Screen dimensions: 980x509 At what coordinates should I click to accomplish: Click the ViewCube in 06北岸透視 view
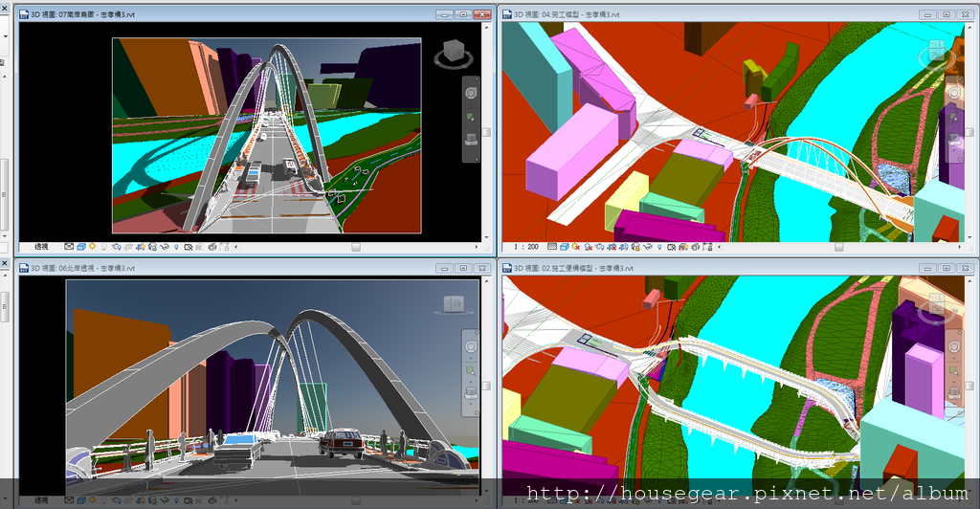pyautogui.click(x=455, y=304)
